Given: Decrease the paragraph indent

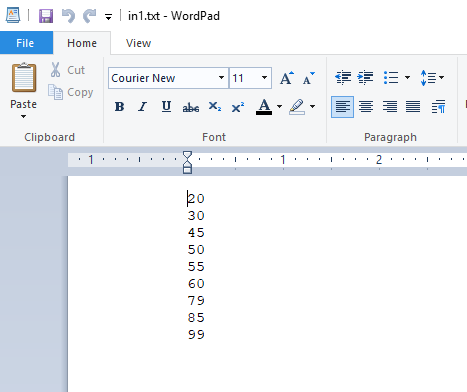Looking at the screenshot, I should (343, 78).
